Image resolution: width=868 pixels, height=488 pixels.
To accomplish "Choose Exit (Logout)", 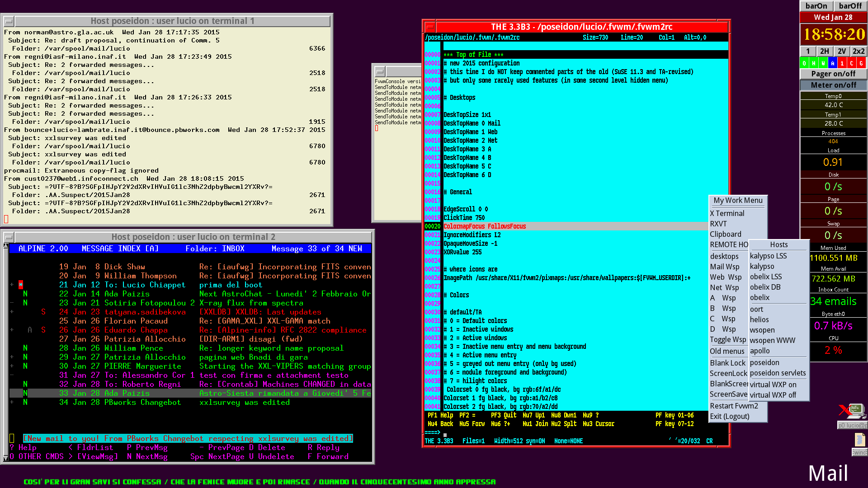I will [x=738, y=416].
